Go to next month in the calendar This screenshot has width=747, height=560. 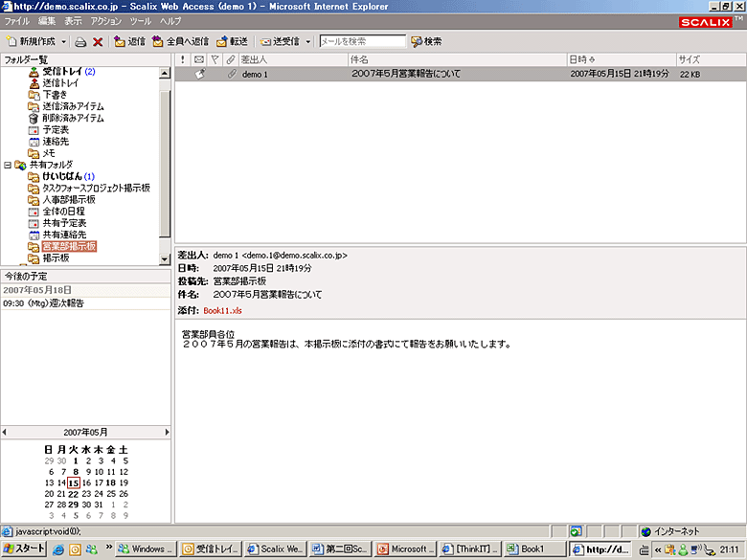167,432
